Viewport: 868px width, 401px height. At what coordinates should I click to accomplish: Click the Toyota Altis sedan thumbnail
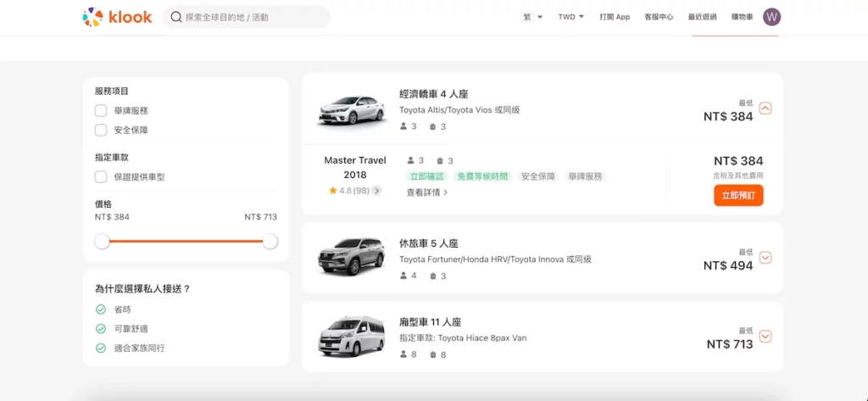pos(352,110)
